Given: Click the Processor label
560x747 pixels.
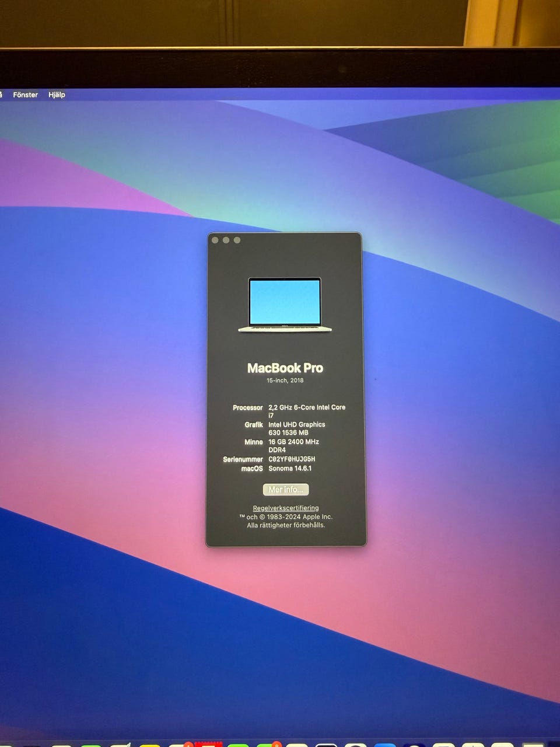Looking at the screenshot, I should [248, 408].
